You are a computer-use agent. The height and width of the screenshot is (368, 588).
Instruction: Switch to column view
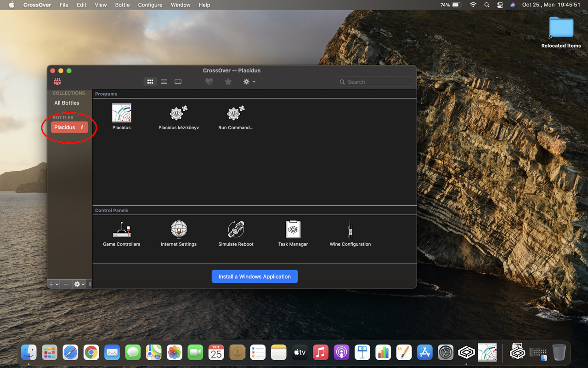pos(178,82)
